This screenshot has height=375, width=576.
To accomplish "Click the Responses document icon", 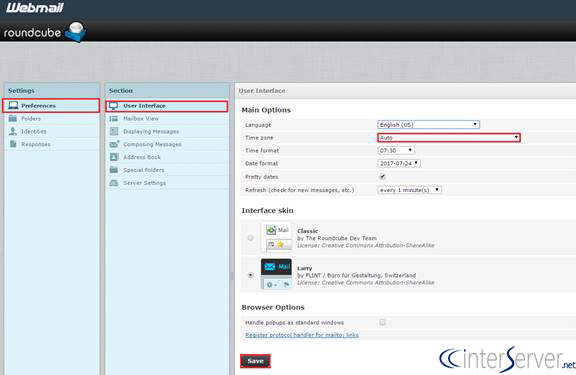I will 13,144.
